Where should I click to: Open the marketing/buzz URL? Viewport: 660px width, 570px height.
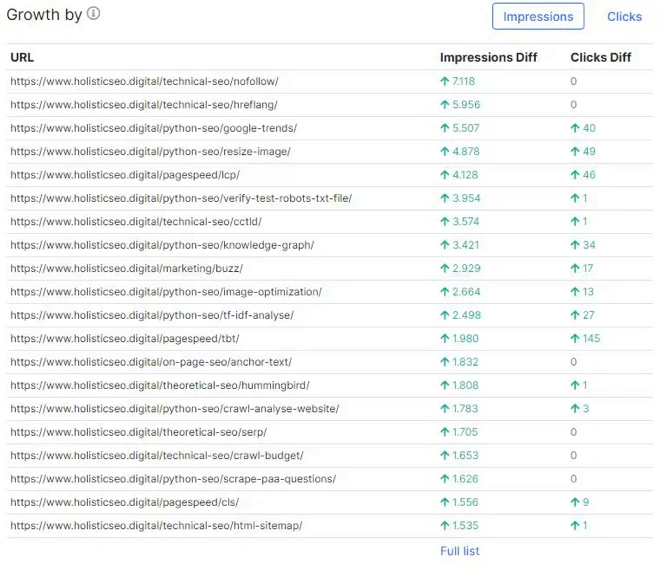(x=126, y=268)
